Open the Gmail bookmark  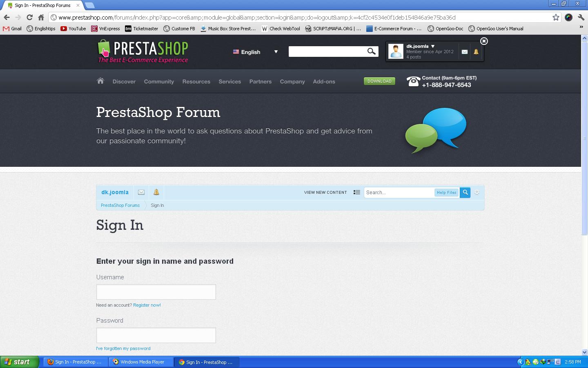pos(12,29)
